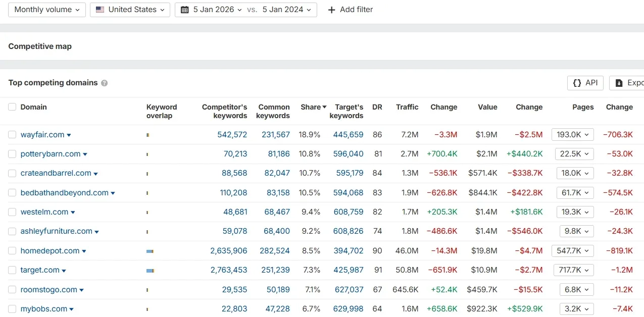Click the caret arrow next to crateandbarrel.com
The width and height of the screenshot is (644, 317).
(x=95, y=174)
